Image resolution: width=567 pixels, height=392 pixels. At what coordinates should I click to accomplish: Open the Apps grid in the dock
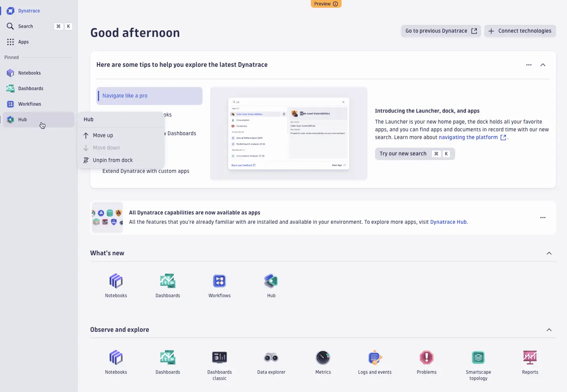(38, 42)
